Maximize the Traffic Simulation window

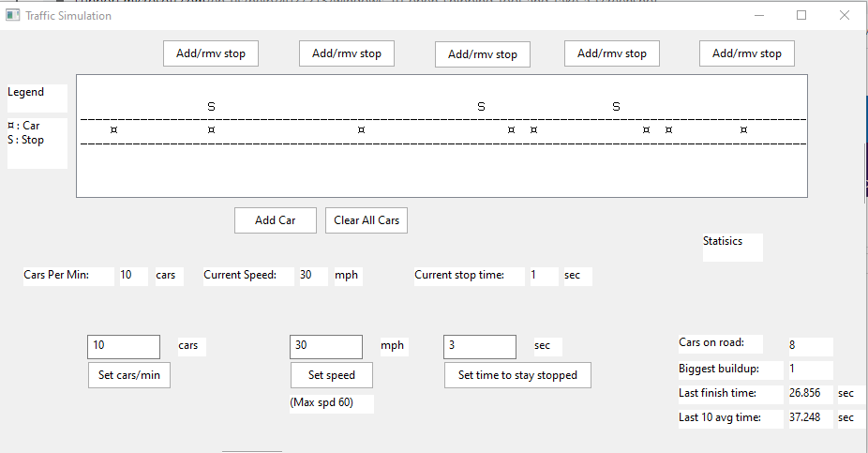[x=801, y=16]
